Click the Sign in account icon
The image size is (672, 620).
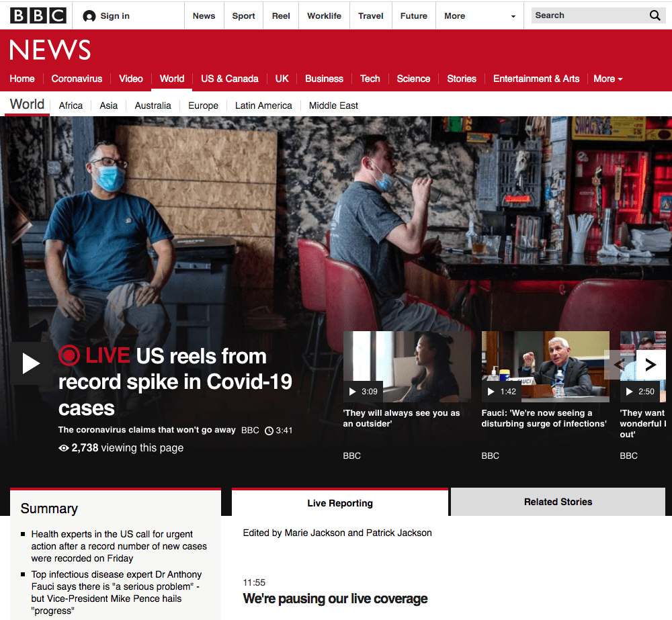click(89, 16)
